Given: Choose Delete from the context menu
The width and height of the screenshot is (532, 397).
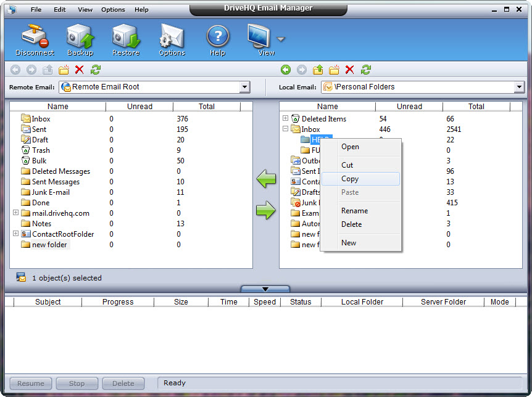Looking at the screenshot, I should [x=360, y=224].
